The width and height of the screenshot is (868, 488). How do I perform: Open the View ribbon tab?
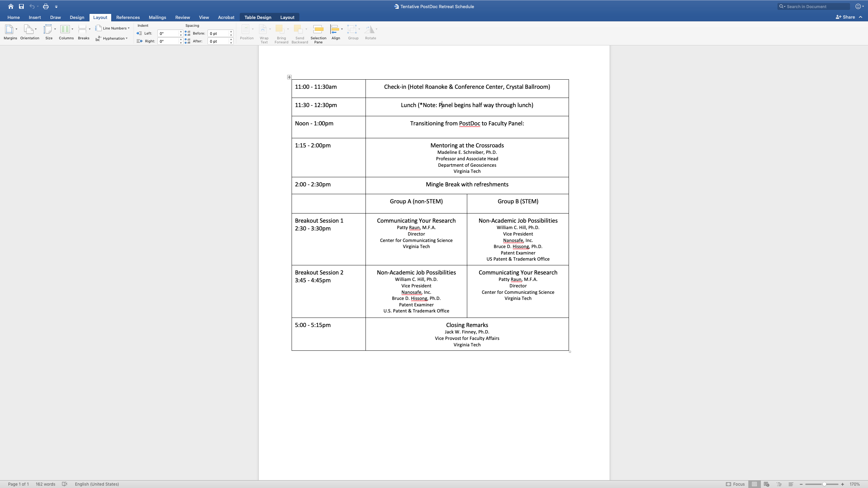[x=204, y=17]
